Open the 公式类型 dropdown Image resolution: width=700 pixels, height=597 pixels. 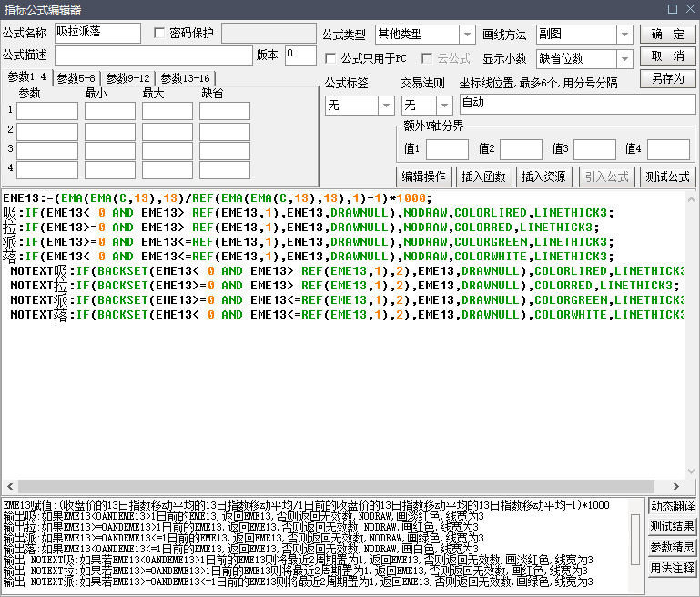466,35
